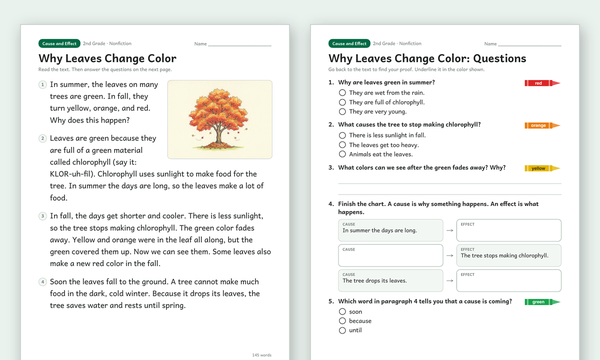The width and height of the screenshot is (600, 360).
Task: Click cause box 'The tree drops its leaves.'
Action: (391, 280)
